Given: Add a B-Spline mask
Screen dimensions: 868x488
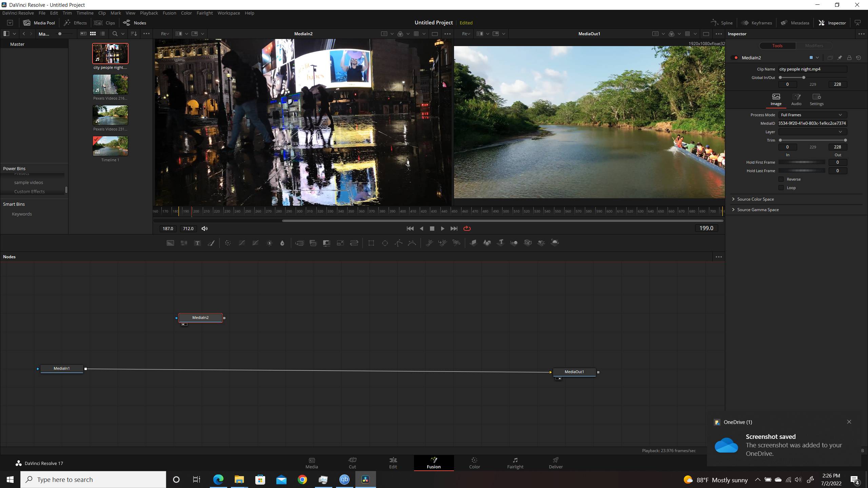Looking at the screenshot, I should point(412,243).
